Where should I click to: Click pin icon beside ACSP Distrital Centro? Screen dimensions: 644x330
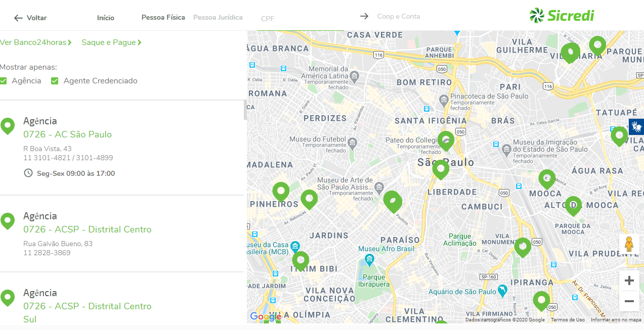coord(8,221)
